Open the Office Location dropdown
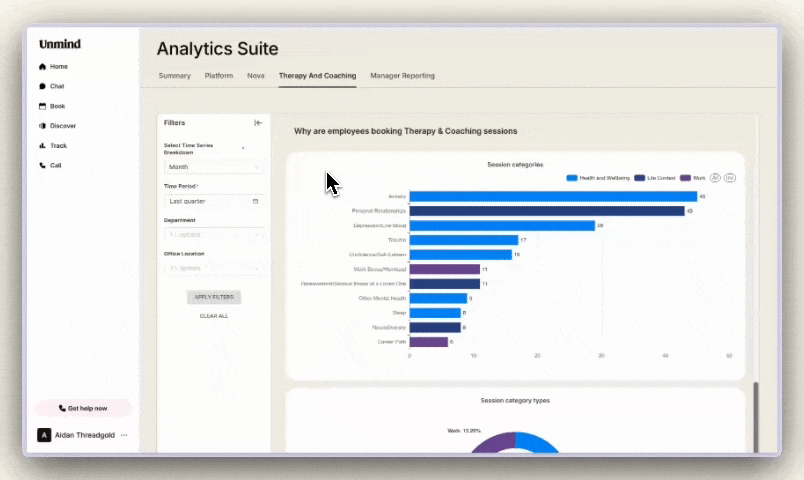The width and height of the screenshot is (804, 480). click(214, 268)
